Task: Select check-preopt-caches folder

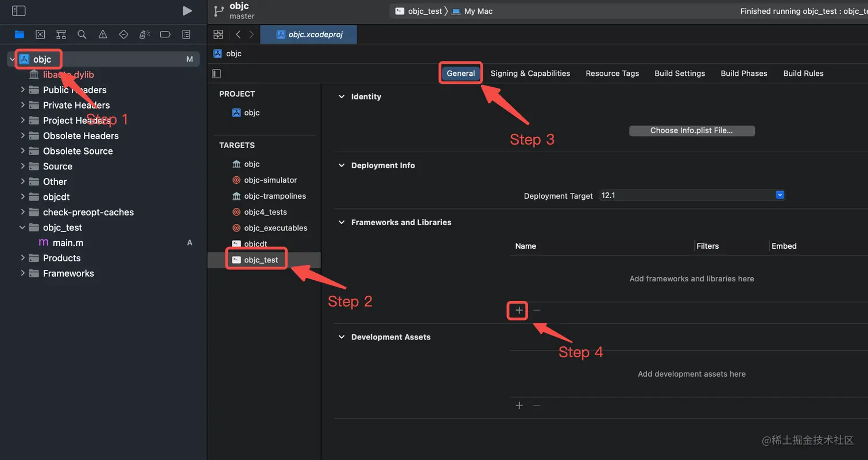Action: click(88, 212)
